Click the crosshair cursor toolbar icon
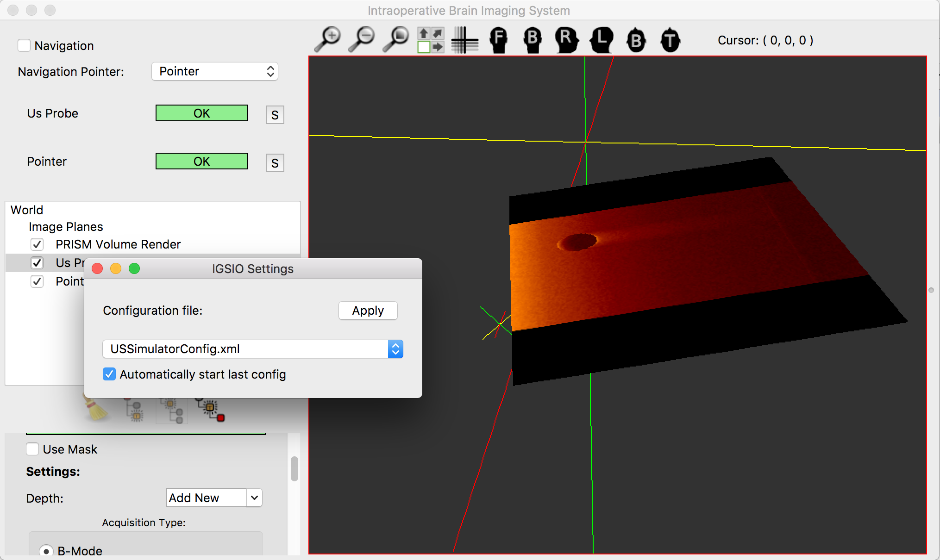Screen dimensions: 940x560 pos(464,40)
